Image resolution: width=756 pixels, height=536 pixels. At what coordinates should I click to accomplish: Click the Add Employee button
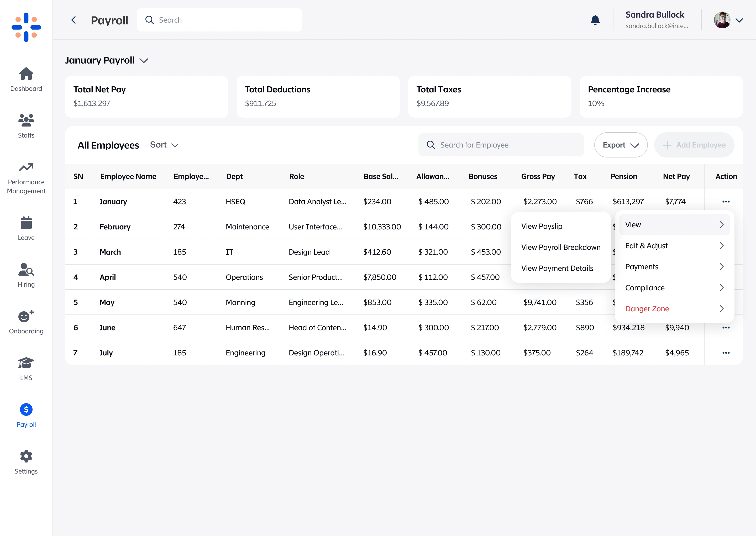pos(694,145)
